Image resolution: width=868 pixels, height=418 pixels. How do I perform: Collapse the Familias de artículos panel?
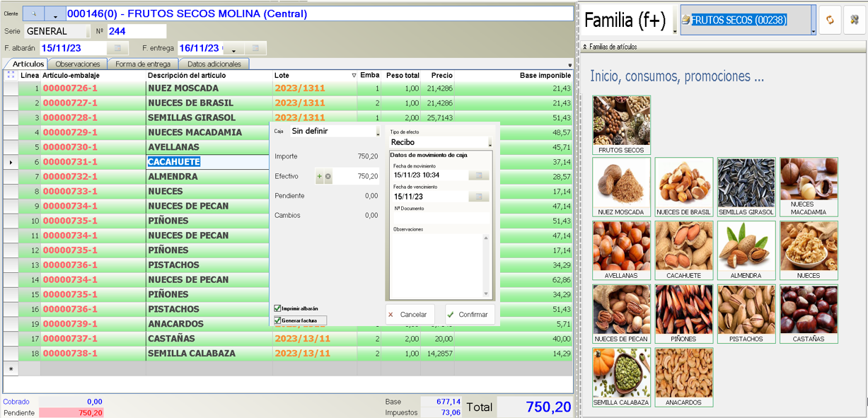[585, 47]
